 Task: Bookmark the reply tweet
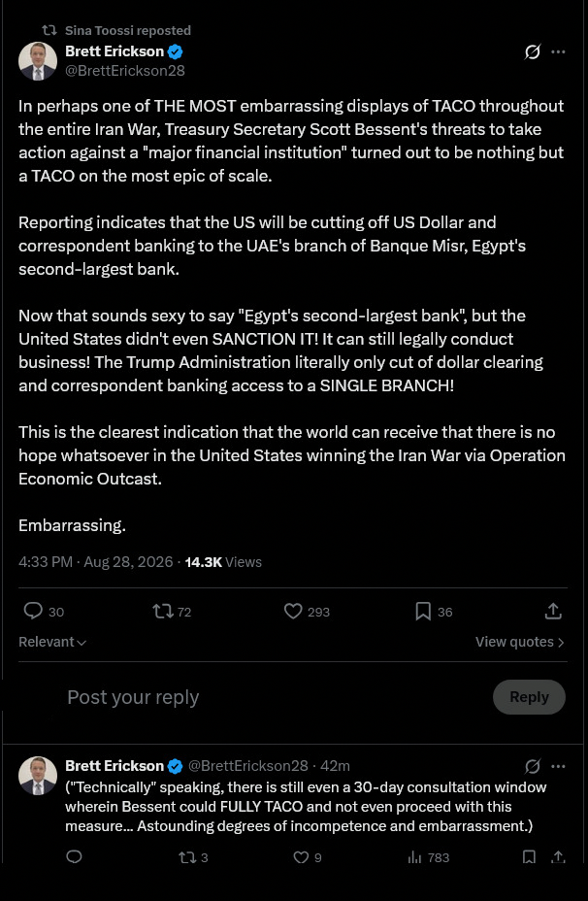[x=529, y=856]
